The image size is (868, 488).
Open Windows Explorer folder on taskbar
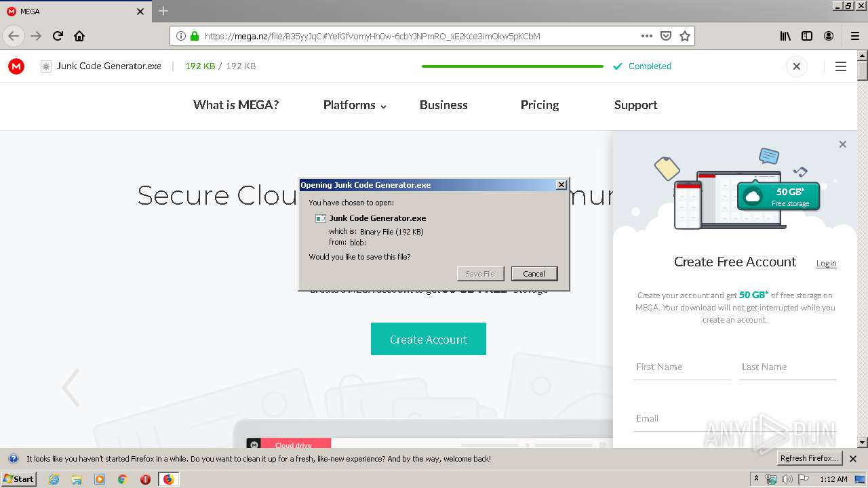tap(77, 479)
